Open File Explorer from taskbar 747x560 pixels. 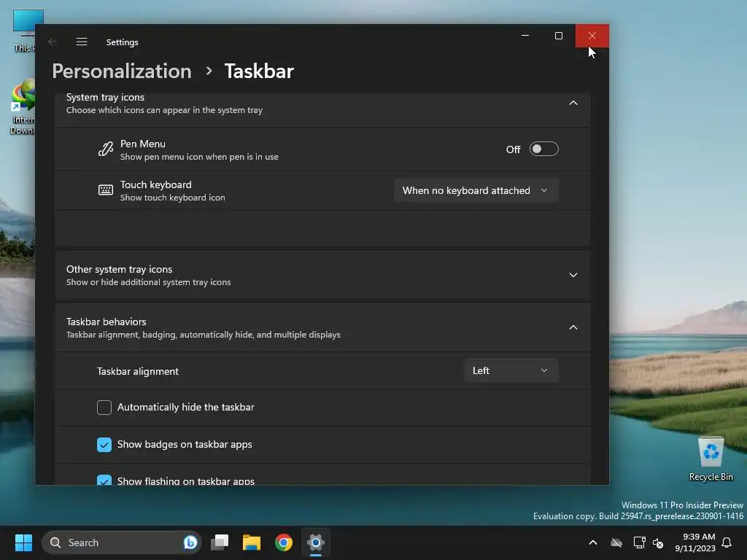click(252, 542)
